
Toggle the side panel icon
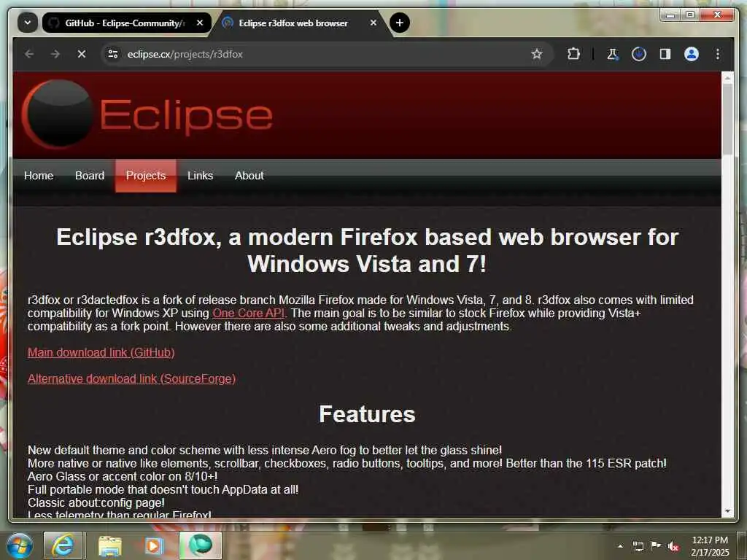pyautogui.click(x=665, y=54)
